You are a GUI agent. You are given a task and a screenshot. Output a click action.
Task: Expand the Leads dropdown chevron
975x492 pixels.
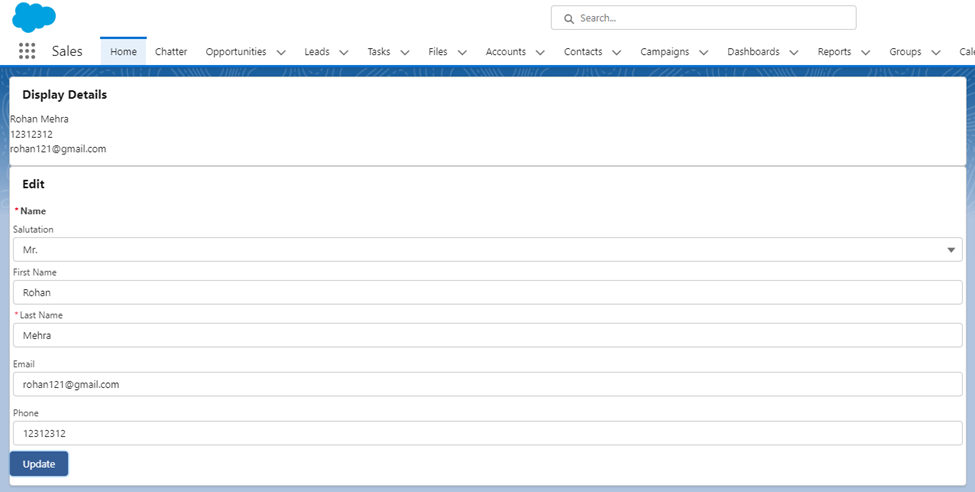(344, 52)
